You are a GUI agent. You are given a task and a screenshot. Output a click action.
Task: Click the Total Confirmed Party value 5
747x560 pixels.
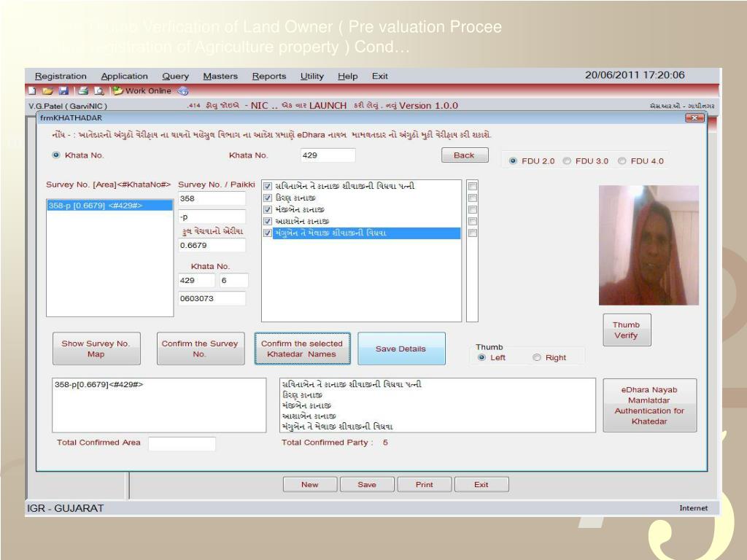385,443
